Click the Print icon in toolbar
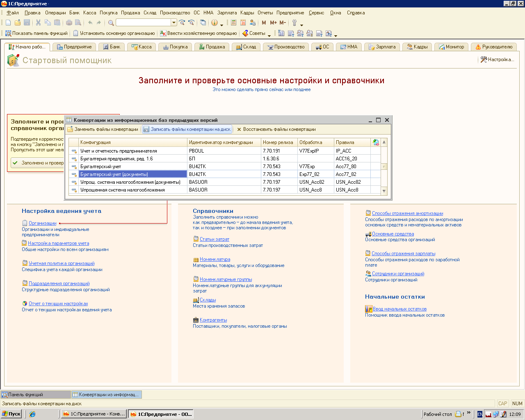Viewport: 525px width, 420px height. 69,23
